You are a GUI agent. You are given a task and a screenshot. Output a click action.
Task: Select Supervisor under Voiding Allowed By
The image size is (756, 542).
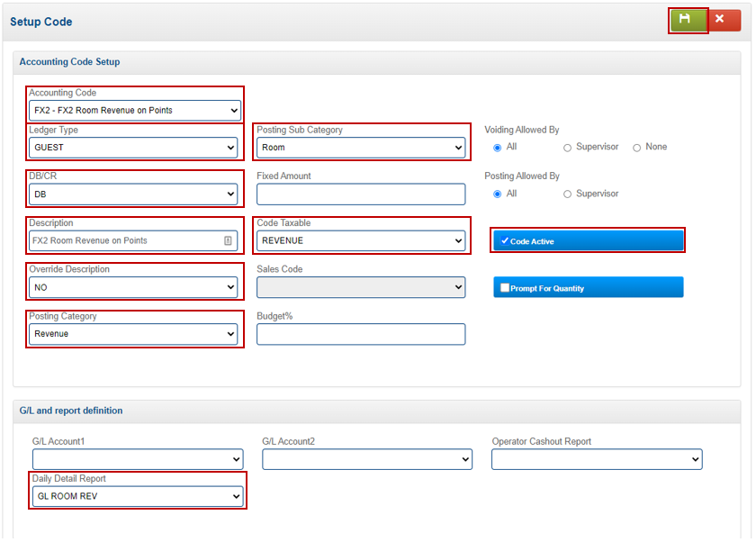pos(567,148)
